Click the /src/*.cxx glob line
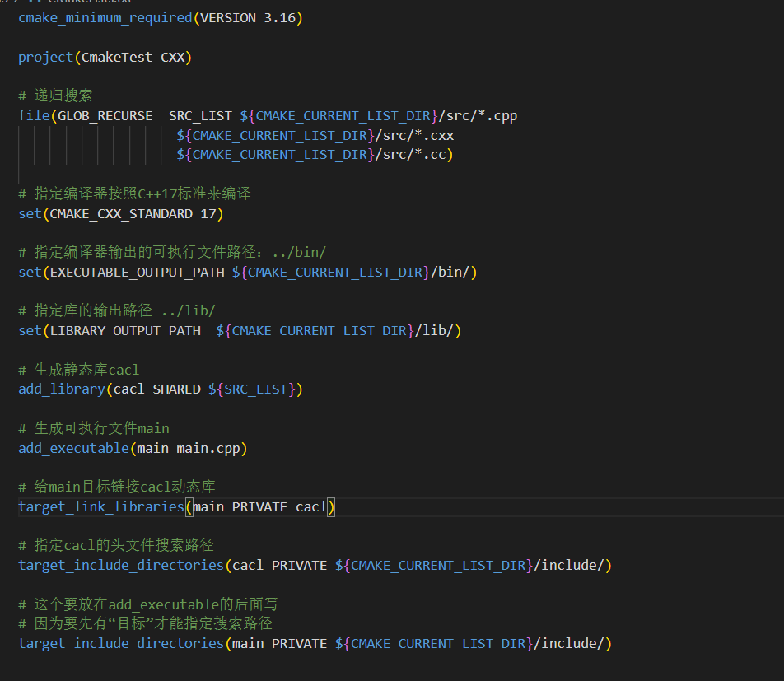Screen dimensions: 784x681 [315, 136]
